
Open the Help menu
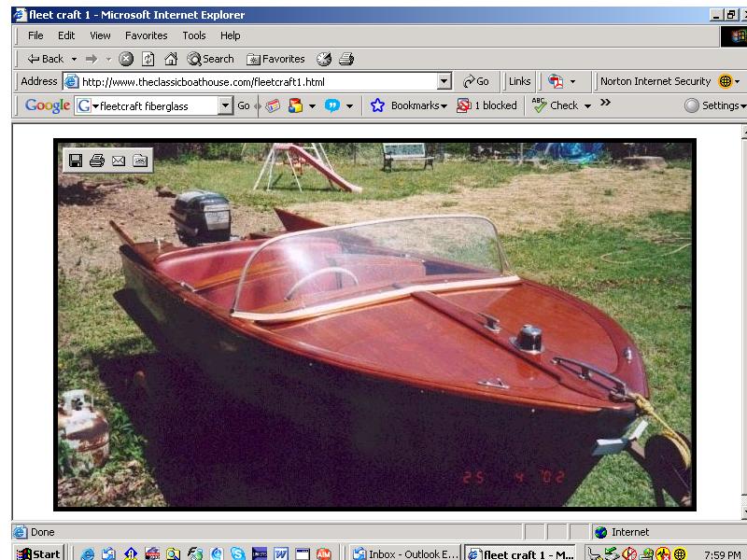pos(230,35)
